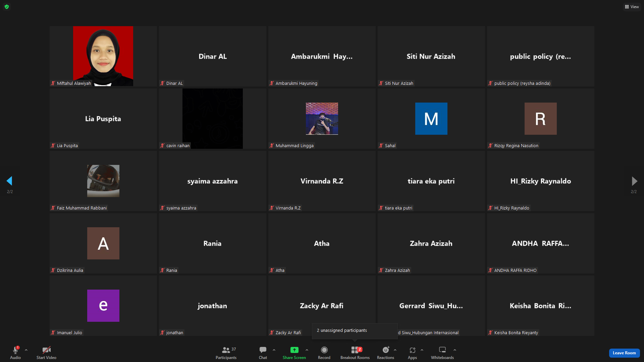644x362 pixels.
Task: Select the Keisha Bonita Rieyanty tile
Action: pos(541,306)
